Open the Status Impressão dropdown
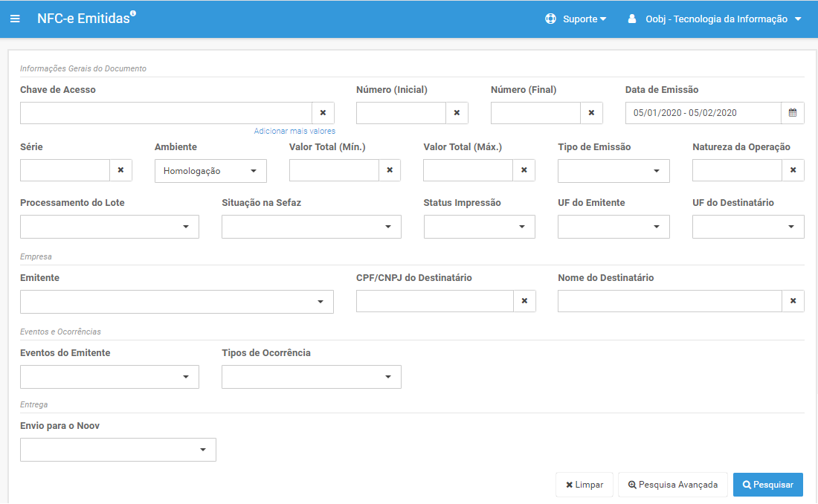This screenshot has height=504, width=818. [480, 227]
